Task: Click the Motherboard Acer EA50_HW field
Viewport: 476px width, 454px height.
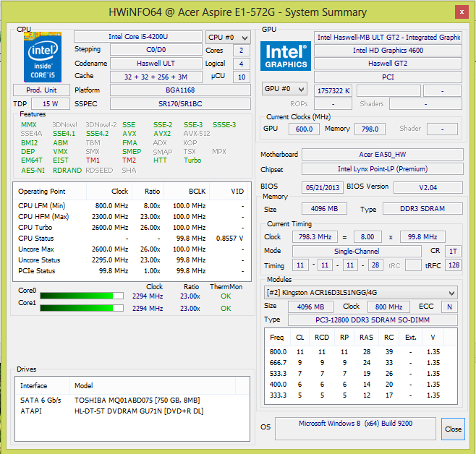Action: pyautogui.click(x=383, y=155)
